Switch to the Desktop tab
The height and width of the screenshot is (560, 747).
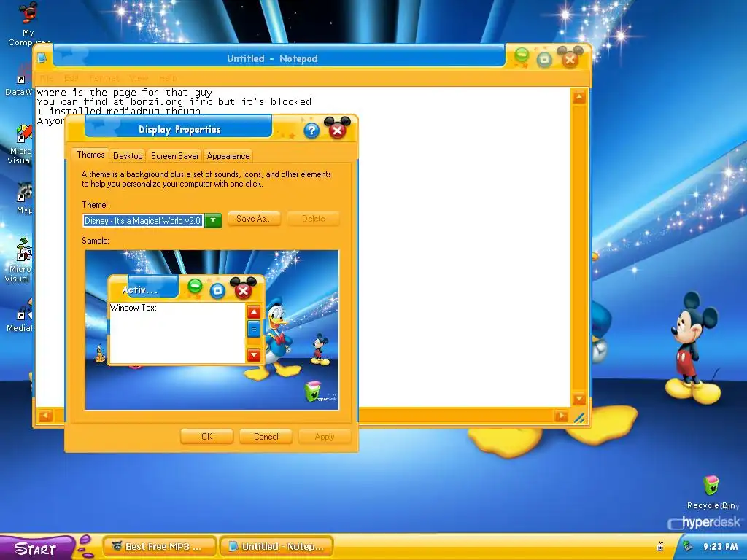tap(128, 156)
